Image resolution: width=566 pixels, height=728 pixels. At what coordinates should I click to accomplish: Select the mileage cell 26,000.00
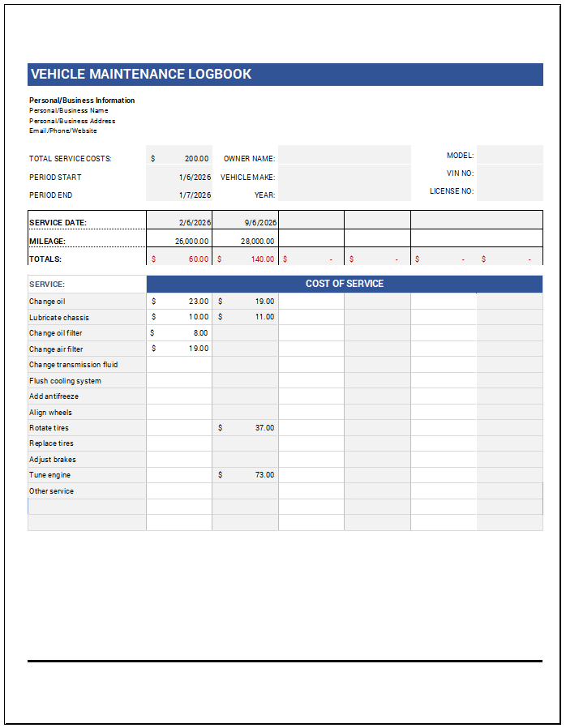click(179, 238)
